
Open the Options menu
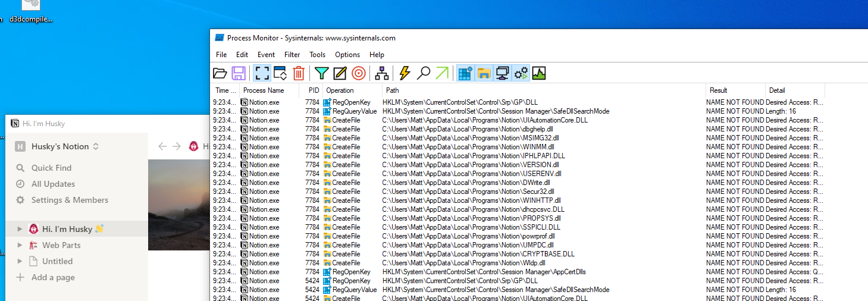click(347, 54)
